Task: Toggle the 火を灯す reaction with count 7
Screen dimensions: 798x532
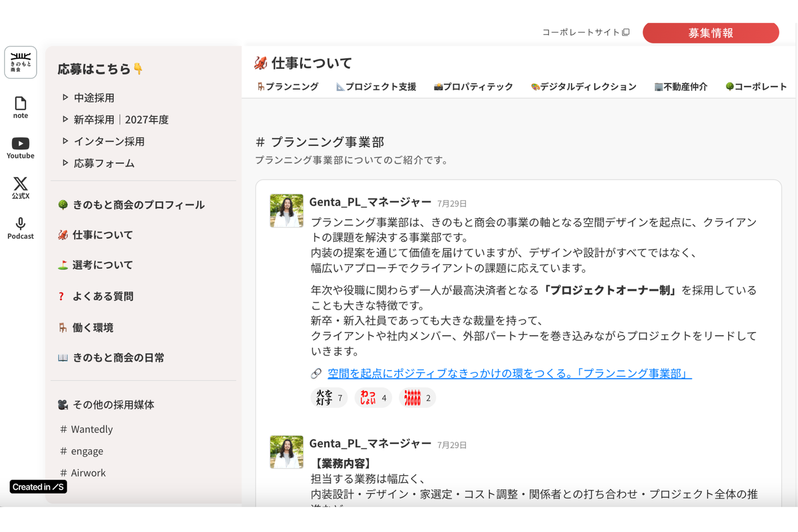Action: click(329, 398)
